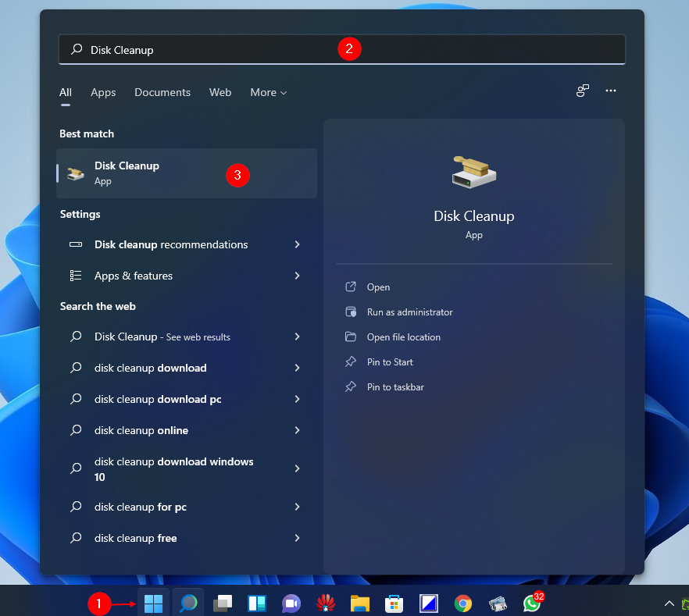Screen dimensions: 689x616
Task: Choose Pin to taskbar action
Action: 395,387
